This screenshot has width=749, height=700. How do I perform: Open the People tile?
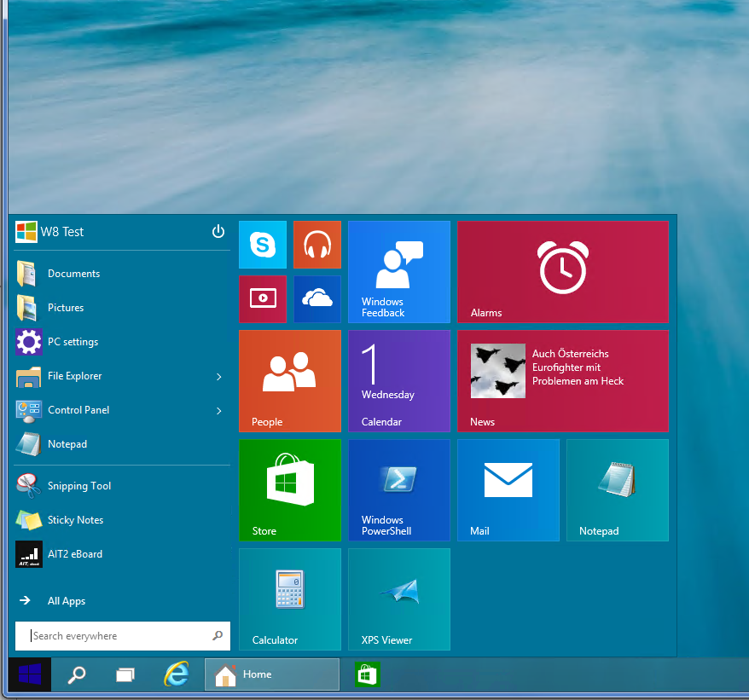(290, 381)
